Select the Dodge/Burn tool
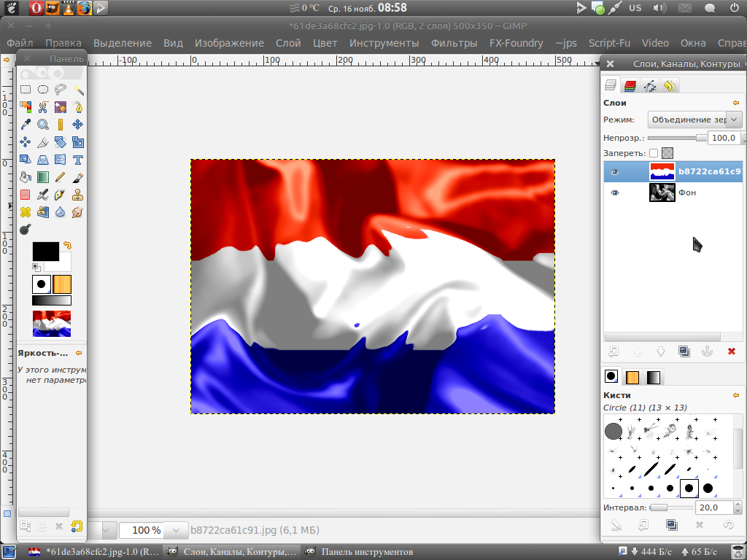Viewport: 747px width, 560px height. (x=26, y=230)
